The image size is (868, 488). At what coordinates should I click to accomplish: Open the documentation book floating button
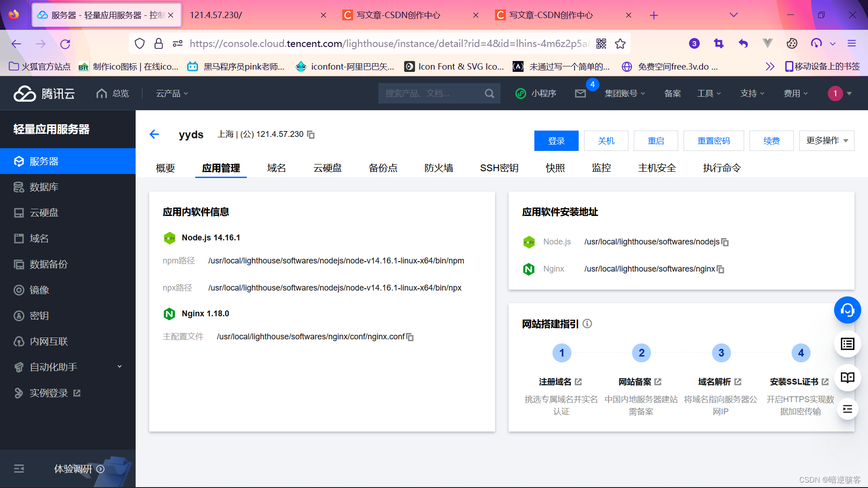click(847, 377)
